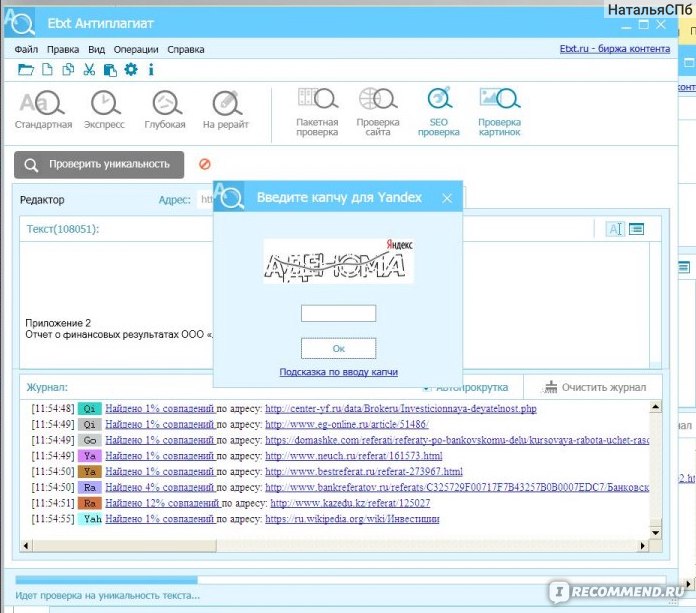This screenshot has height=613, width=696.
Task: Select Глубокая check mode
Action: click(x=165, y=110)
